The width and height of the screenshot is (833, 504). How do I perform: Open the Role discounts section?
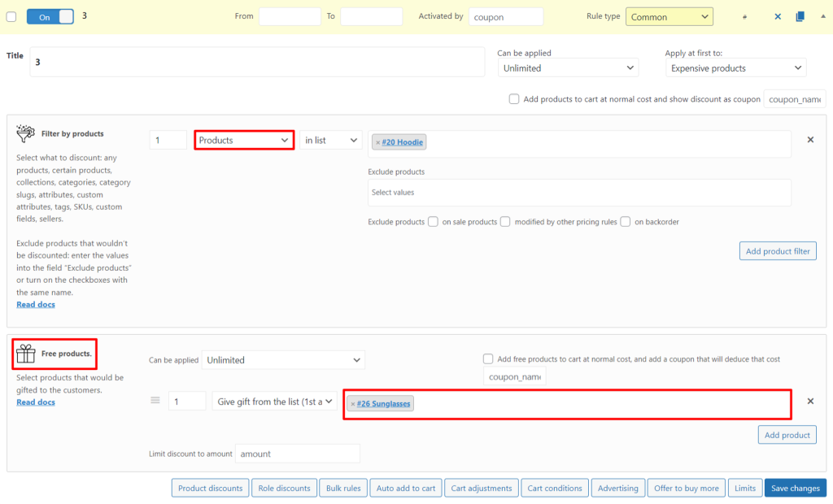[x=284, y=488]
